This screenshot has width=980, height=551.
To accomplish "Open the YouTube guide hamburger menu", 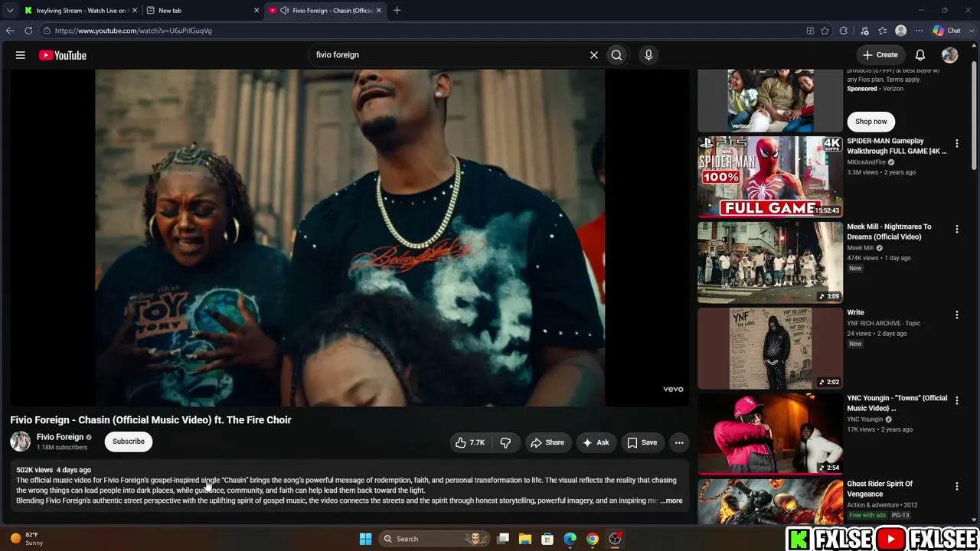I will (x=21, y=55).
